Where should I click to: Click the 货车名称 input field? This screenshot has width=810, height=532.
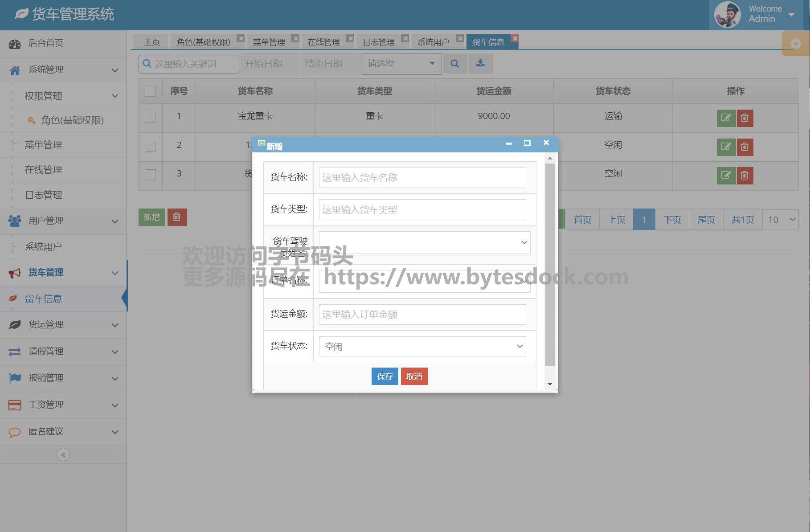click(422, 178)
